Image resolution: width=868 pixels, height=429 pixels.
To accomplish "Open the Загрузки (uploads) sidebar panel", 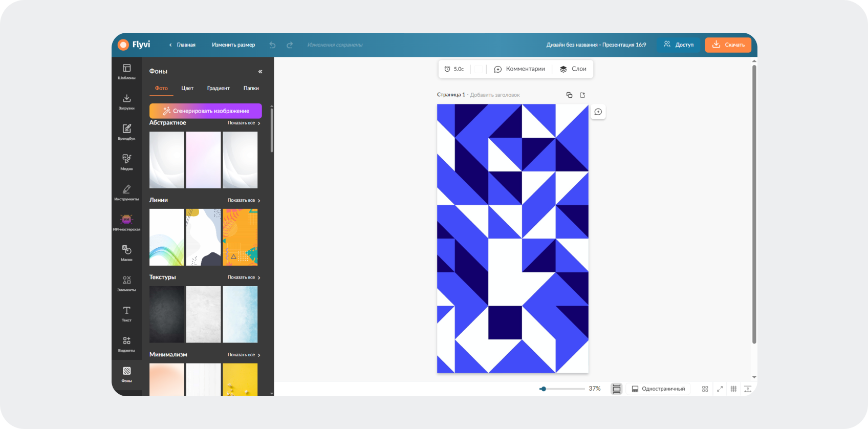I will [126, 102].
